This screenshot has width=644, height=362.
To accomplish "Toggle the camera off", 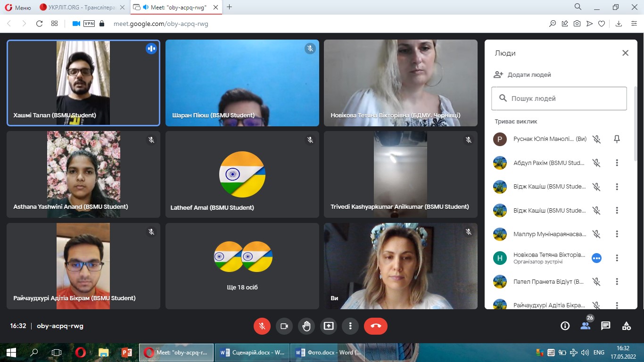I will (284, 326).
